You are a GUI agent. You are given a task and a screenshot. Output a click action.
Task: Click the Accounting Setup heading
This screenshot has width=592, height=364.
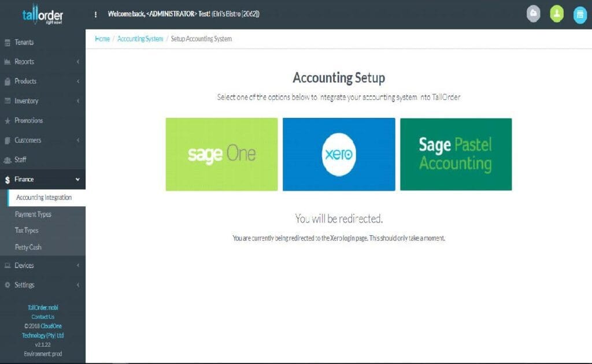tap(339, 77)
